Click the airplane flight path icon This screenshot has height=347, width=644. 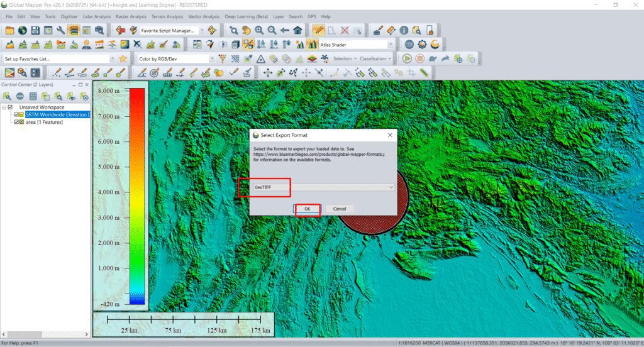point(138,45)
